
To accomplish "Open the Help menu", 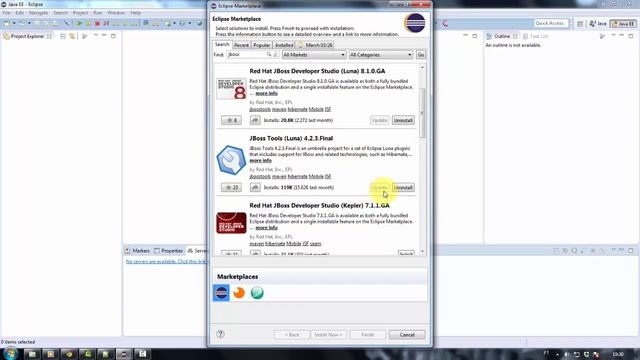I will point(136,13).
